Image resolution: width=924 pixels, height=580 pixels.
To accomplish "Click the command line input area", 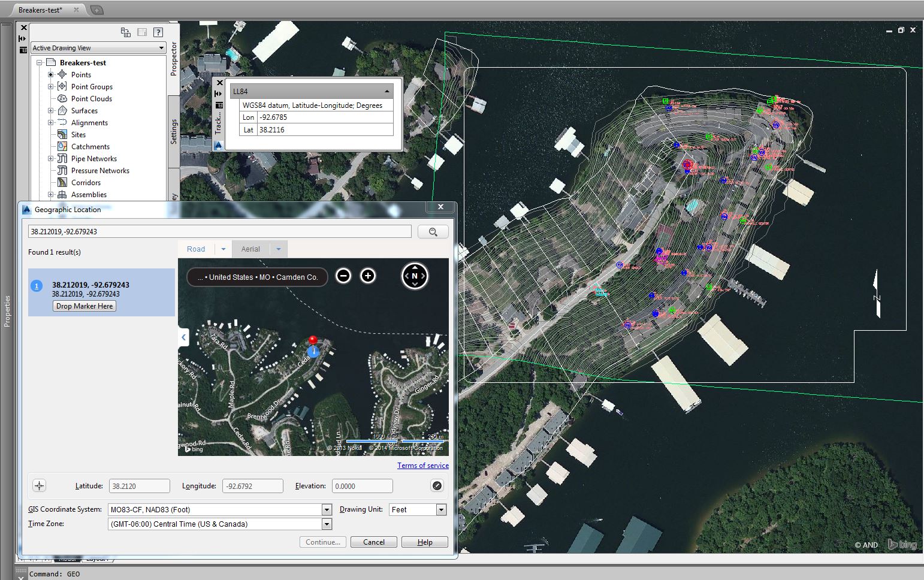I will pyautogui.click(x=473, y=573).
